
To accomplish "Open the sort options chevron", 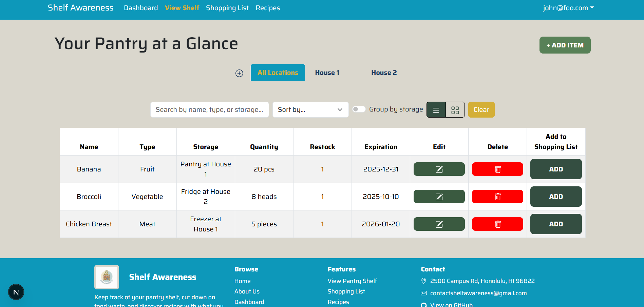I will [339, 109].
